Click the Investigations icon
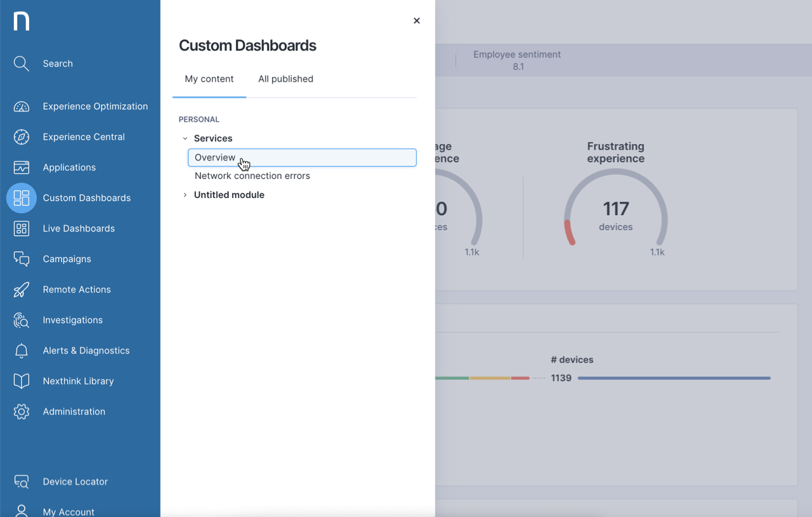Viewport: 812px width, 517px height. pyautogui.click(x=21, y=320)
